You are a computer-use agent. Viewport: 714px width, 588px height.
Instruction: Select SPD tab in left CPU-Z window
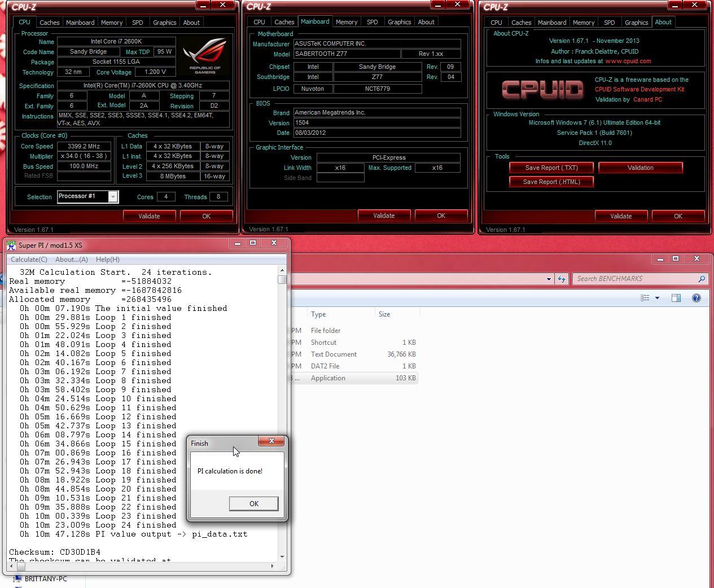(x=138, y=23)
